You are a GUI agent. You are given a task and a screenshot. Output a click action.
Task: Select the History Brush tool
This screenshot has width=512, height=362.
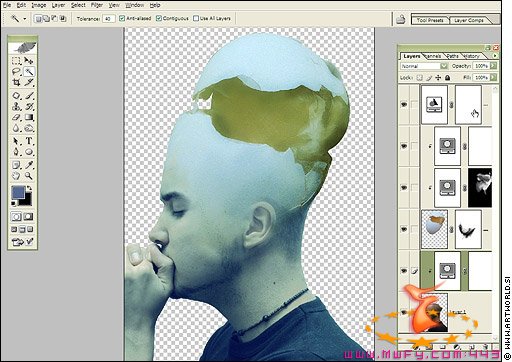click(x=29, y=107)
